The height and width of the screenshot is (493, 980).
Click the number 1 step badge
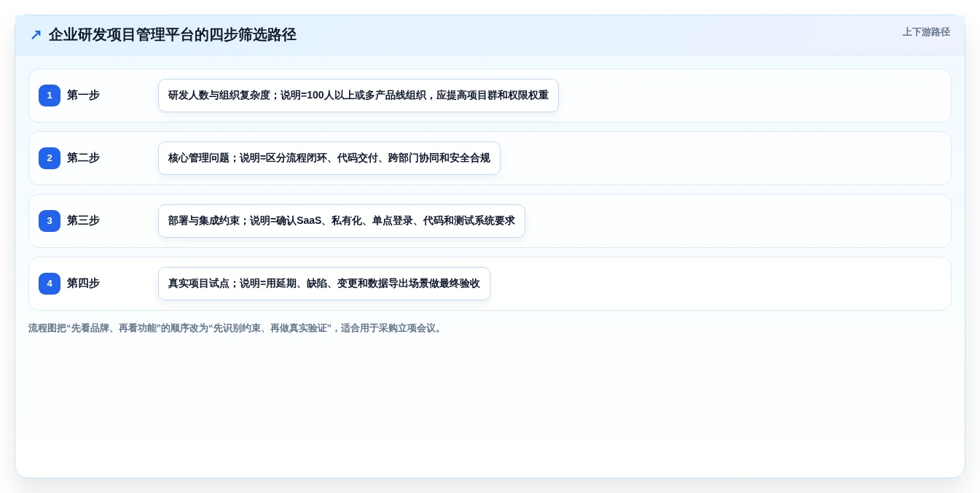click(x=50, y=96)
